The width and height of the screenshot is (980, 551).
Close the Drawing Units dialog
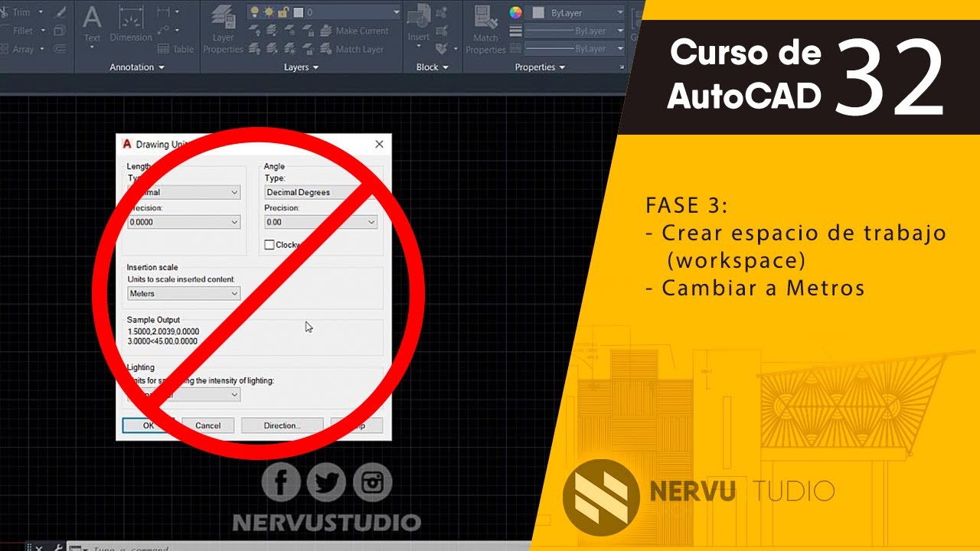pyautogui.click(x=379, y=144)
